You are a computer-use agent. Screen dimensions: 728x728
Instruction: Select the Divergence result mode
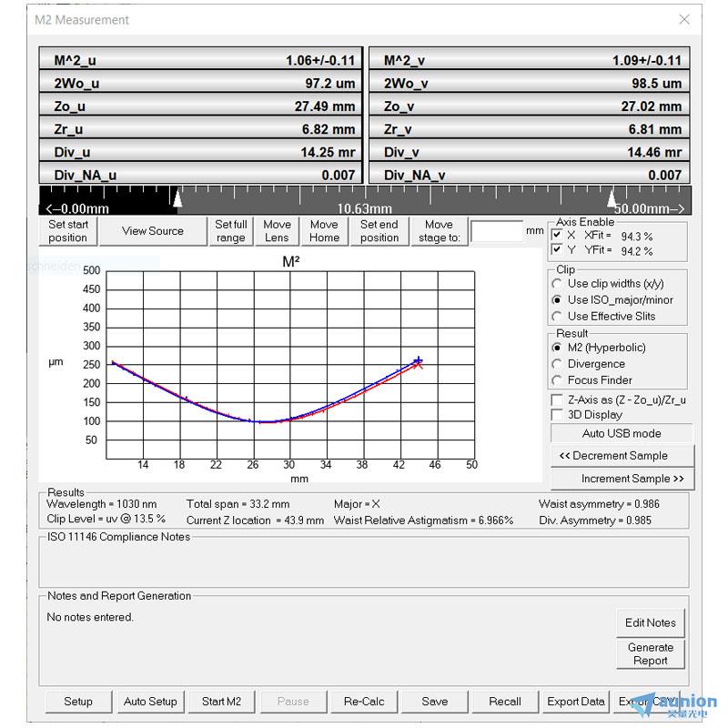(x=557, y=364)
